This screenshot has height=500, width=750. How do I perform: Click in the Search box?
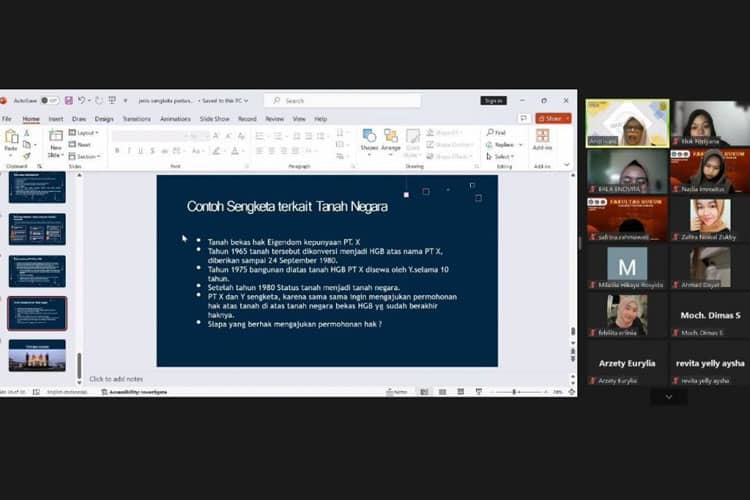click(x=342, y=100)
